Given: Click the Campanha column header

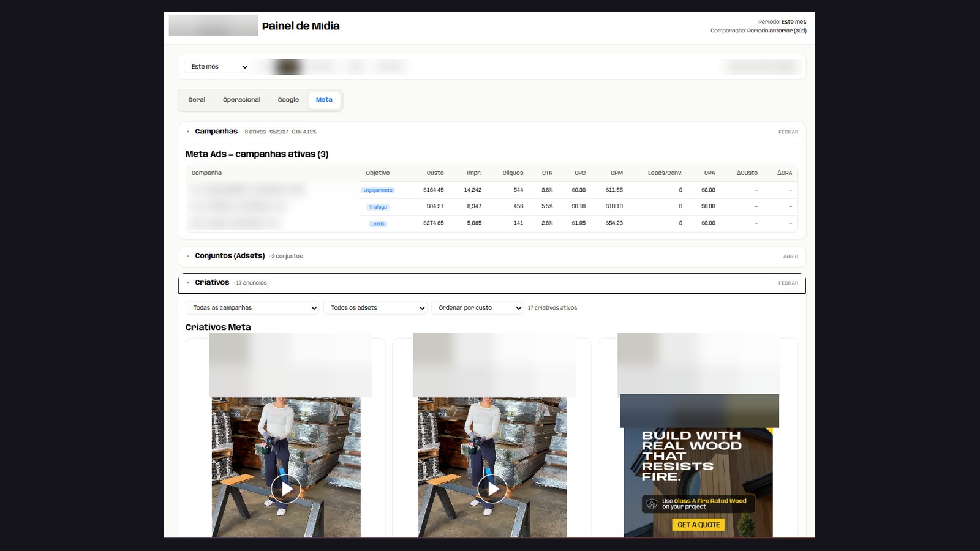Looking at the screenshot, I should pyautogui.click(x=206, y=173).
